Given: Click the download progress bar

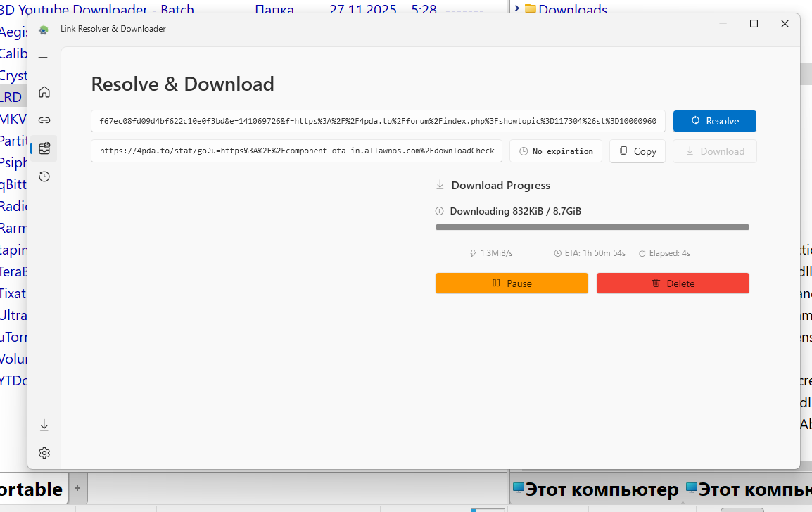Looking at the screenshot, I should pos(592,227).
